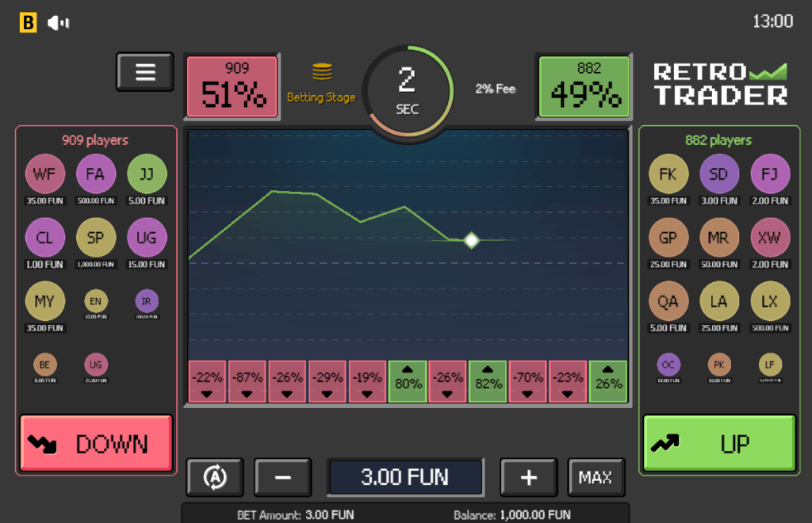Click the -23% history result tile
Viewport: 812px width, 523px height.
[568, 382]
